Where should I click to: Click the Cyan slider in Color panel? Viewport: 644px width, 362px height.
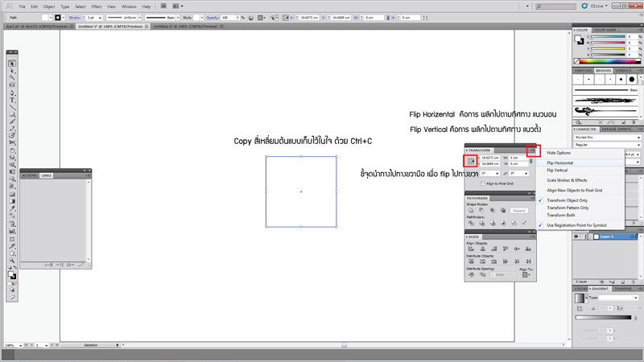point(608,36)
